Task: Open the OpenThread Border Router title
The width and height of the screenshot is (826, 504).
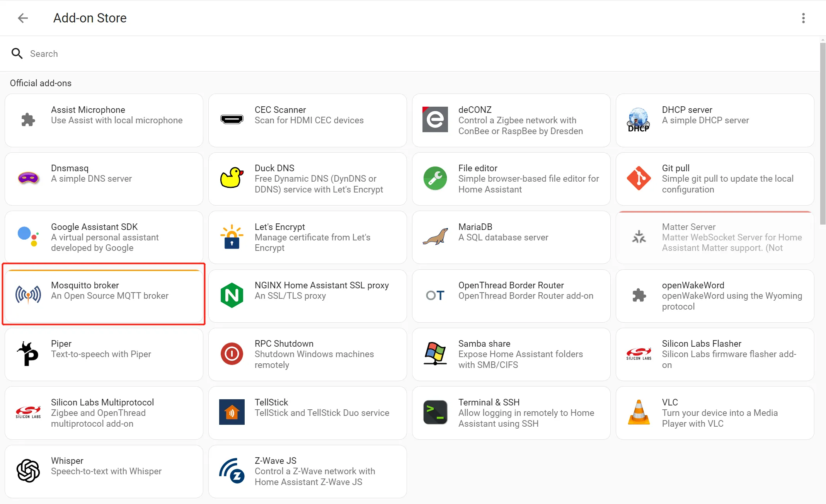Action: pos(511,285)
